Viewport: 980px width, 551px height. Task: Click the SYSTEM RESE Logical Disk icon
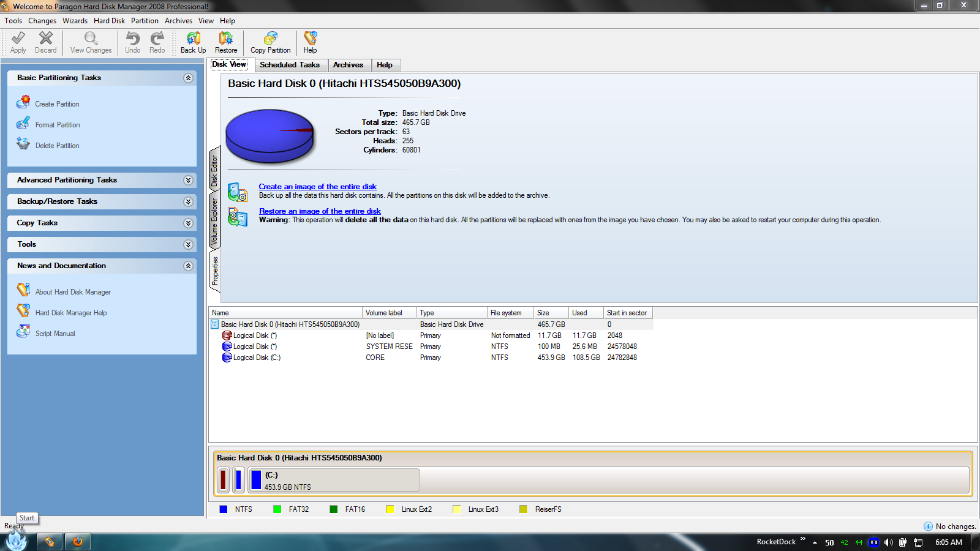(227, 347)
